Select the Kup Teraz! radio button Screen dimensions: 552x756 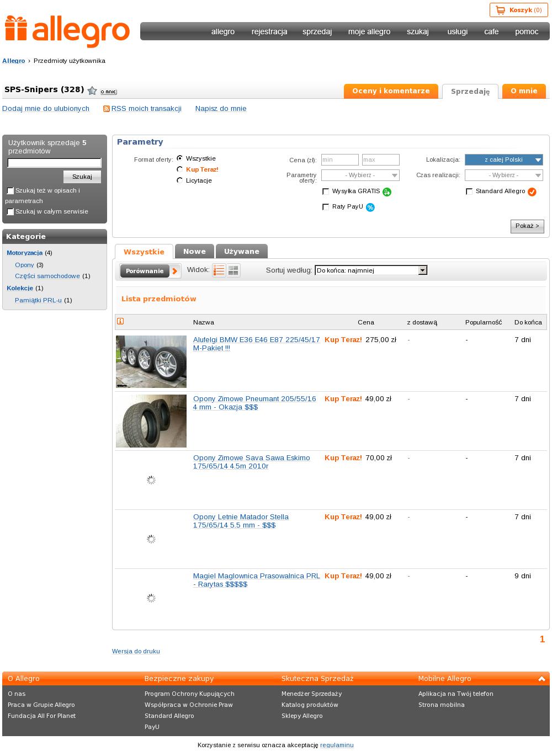179,169
